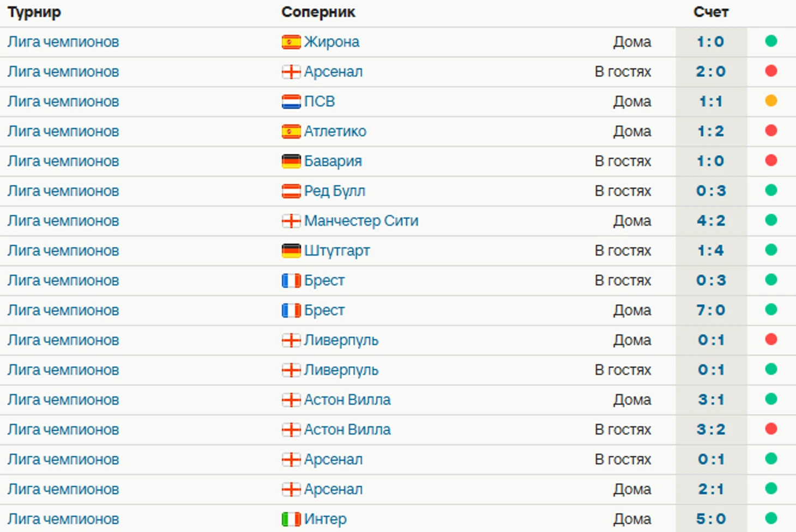This screenshot has height=532, width=796.
Task: Click the orange draw indicator in the ПСВ row
Action: 771,101
